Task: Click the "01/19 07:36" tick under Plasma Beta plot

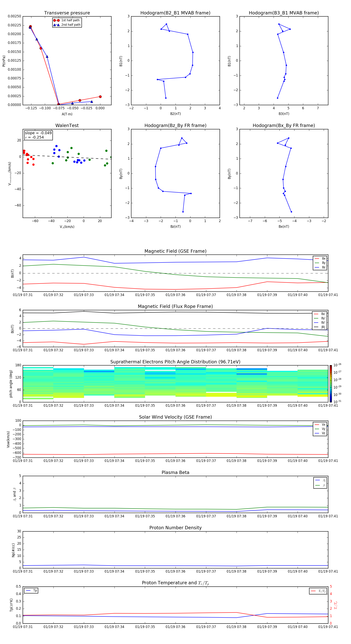Action: 175,516
